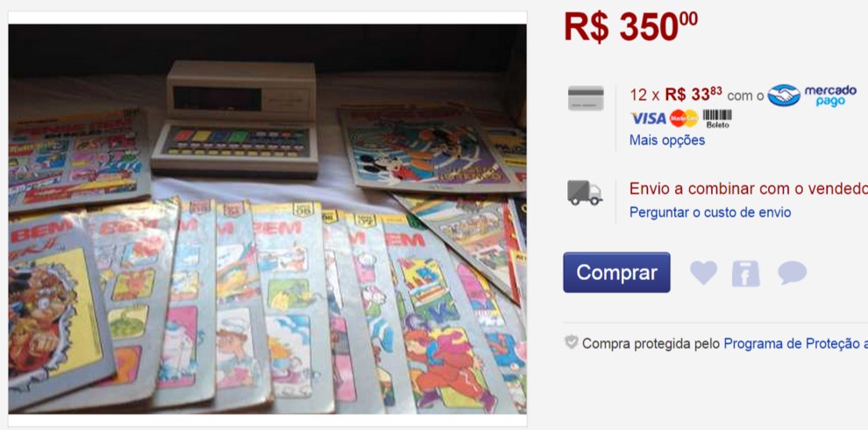Click Envio a combinar com o vendedor text
The height and width of the screenshot is (430, 868).
[x=749, y=189]
